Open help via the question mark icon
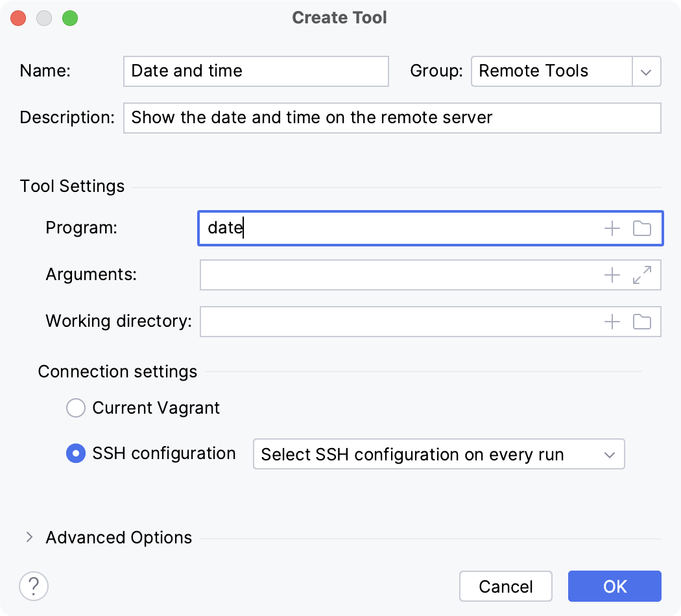 click(34, 586)
